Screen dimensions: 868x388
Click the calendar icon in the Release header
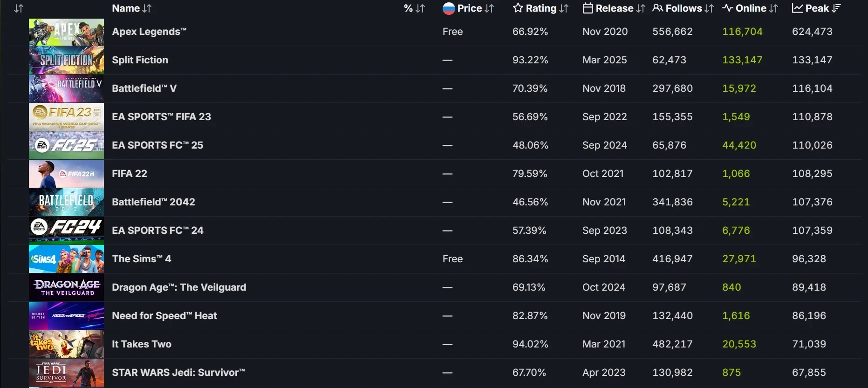coord(588,8)
